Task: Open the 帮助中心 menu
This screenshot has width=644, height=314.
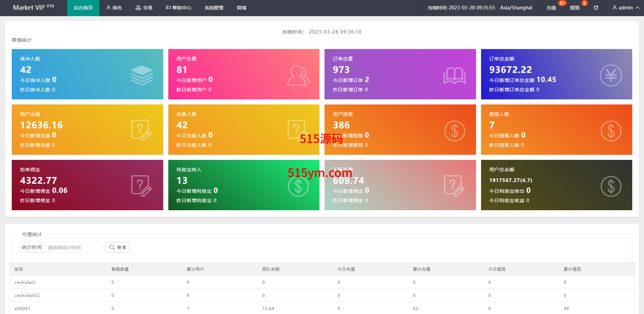Action: coord(178,8)
